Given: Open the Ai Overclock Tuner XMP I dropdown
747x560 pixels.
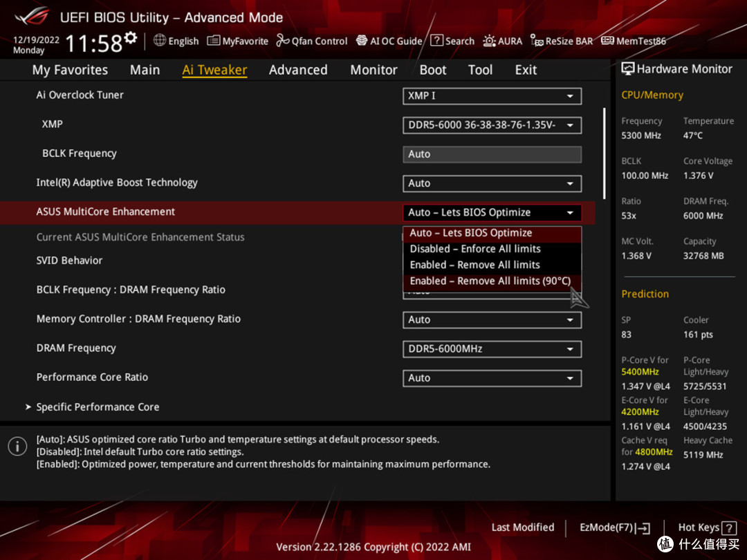Looking at the screenshot, I should tap(492, 95).
